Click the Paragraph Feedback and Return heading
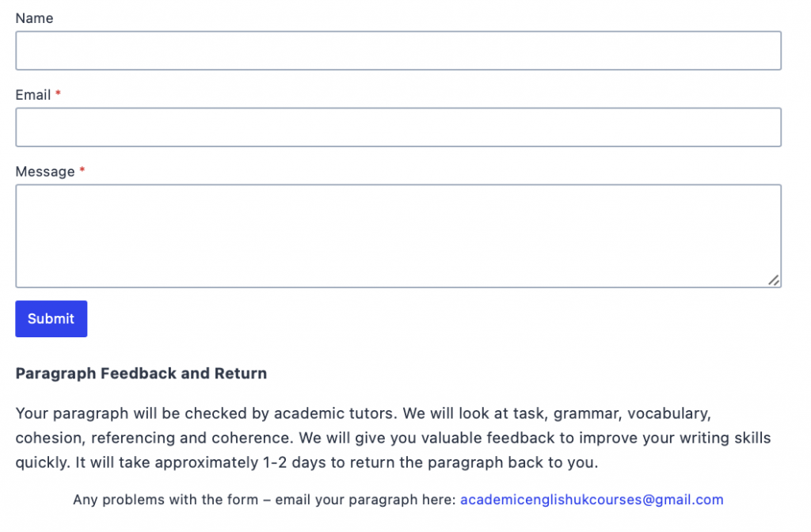This screenshot has width=811, height=532. pos(141,374)
